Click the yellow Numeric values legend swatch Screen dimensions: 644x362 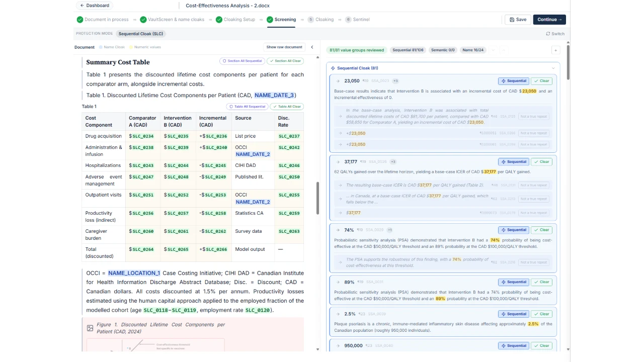(131, 47)
